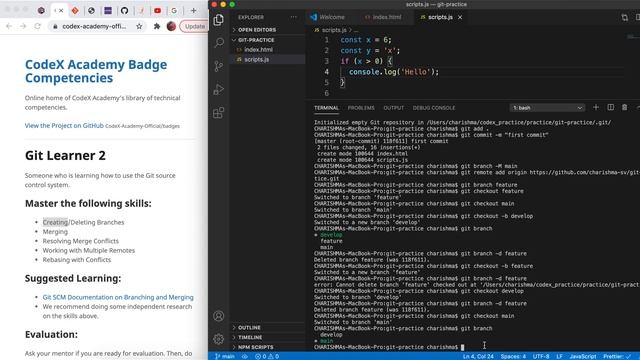Open Chrome extensions puzzle icon
The width and height of the screenshot is (640, 360).
pos(157,26)
